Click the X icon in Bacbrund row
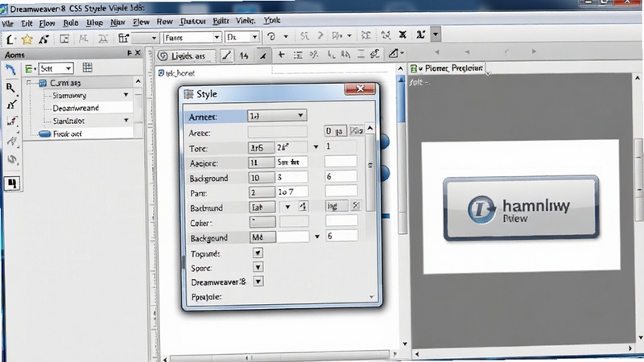 356,205
